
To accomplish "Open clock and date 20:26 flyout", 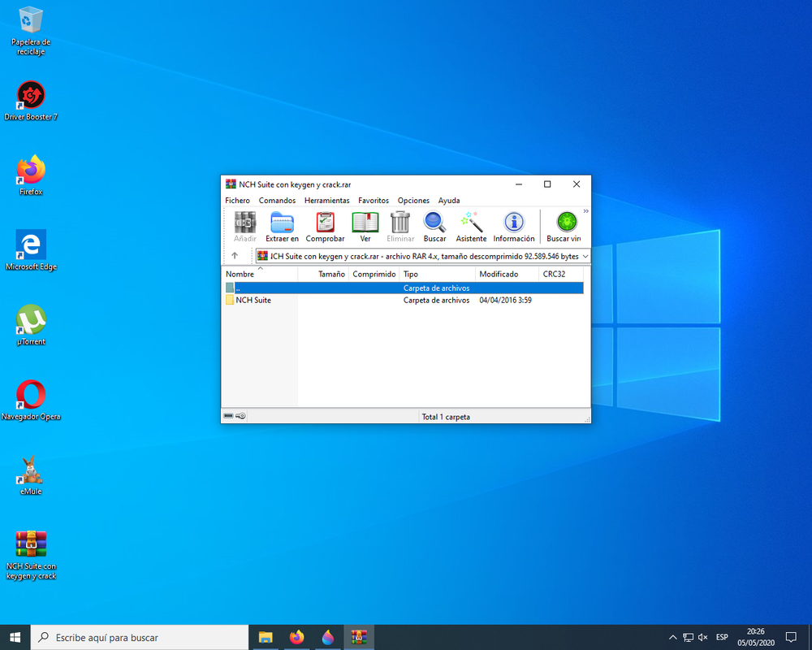I will (x=756, y=637).
